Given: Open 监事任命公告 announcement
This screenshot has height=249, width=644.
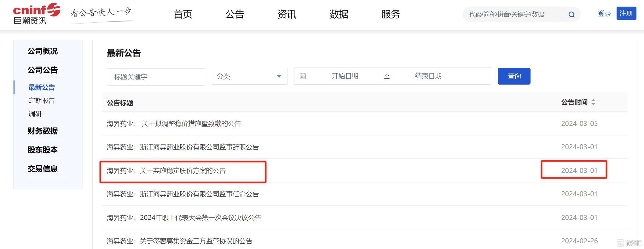Looking at the screenshot, I should pyautogui.click(x=183, y=194).
